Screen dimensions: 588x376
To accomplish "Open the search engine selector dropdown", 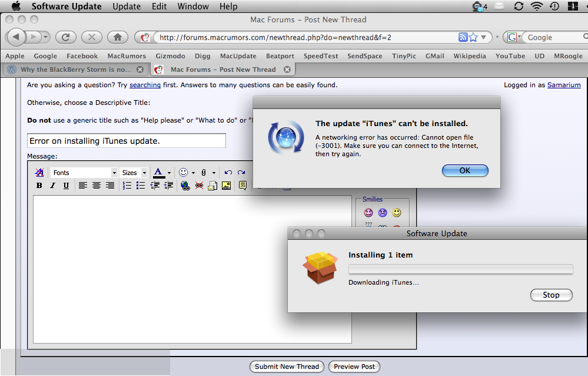I will (x=514, y=37).
